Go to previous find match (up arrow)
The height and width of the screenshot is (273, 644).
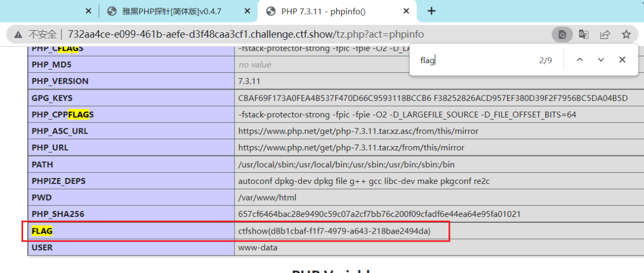580,60
